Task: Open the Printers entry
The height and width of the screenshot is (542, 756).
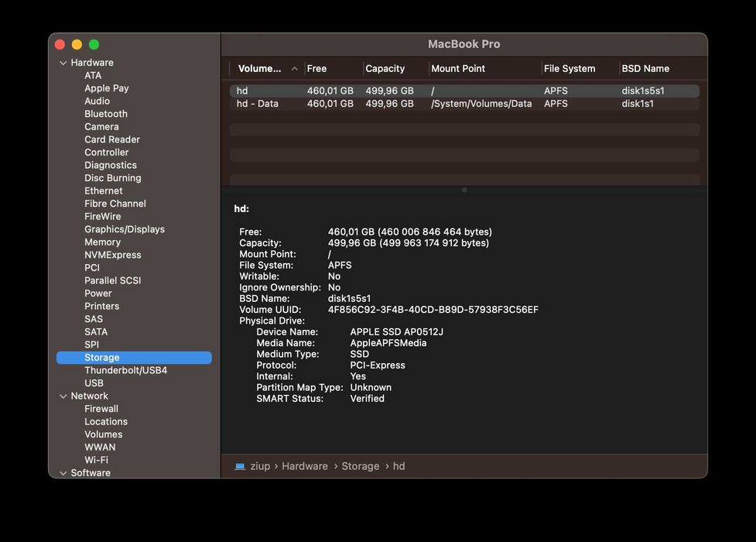Action: (x=101, y=306)
